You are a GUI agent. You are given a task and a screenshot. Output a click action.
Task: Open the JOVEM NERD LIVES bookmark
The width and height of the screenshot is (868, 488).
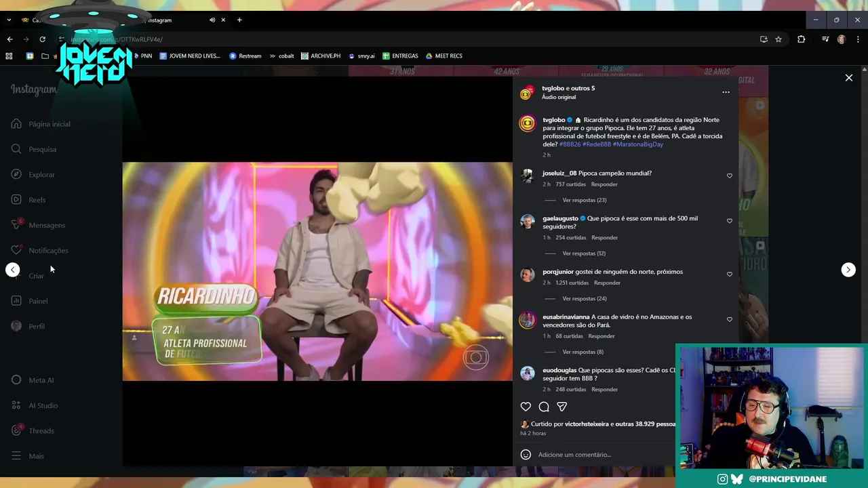pos(190,56)
